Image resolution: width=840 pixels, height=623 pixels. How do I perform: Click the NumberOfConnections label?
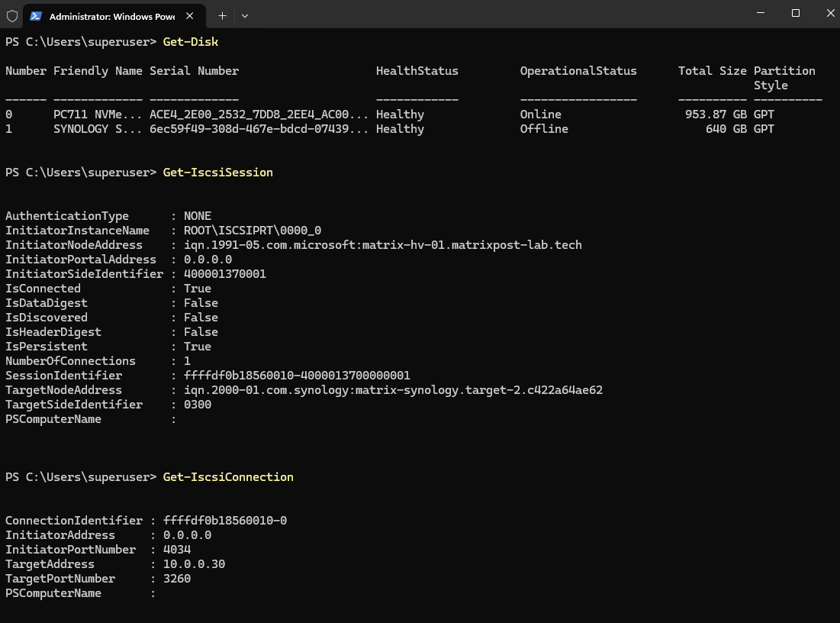pyautogui.click(x=70, y=361)
